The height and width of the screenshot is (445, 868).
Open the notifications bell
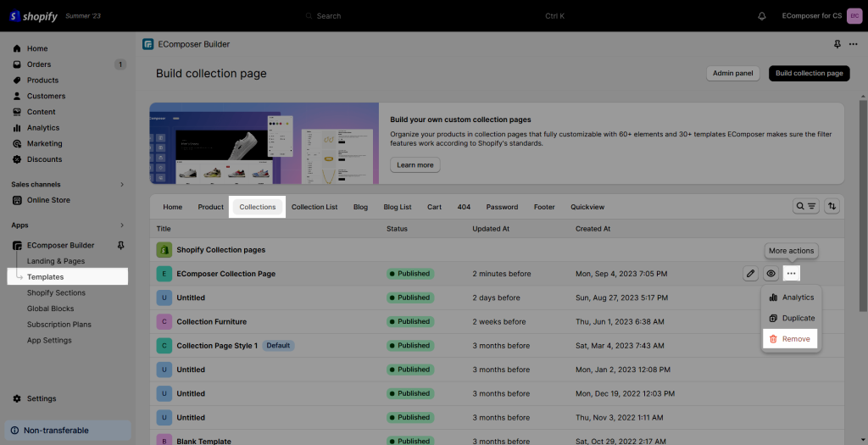pyautogui.click(x=762, y=16)
